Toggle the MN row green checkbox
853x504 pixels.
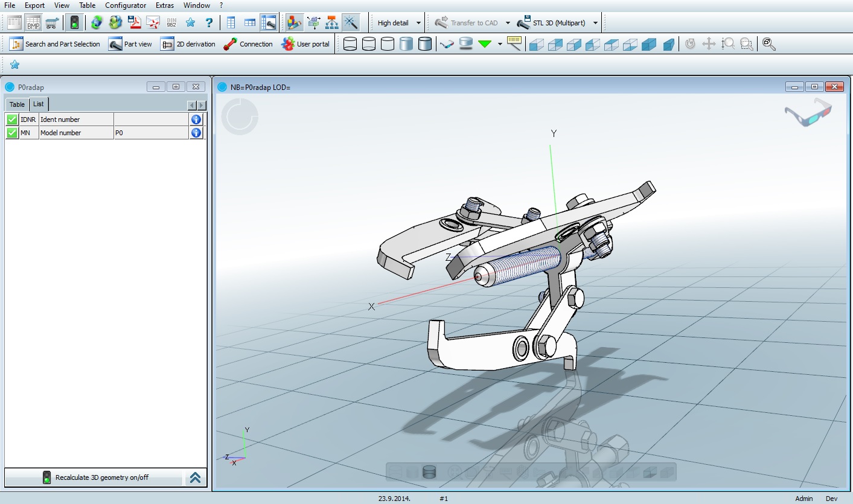click(x=12, y=133)
